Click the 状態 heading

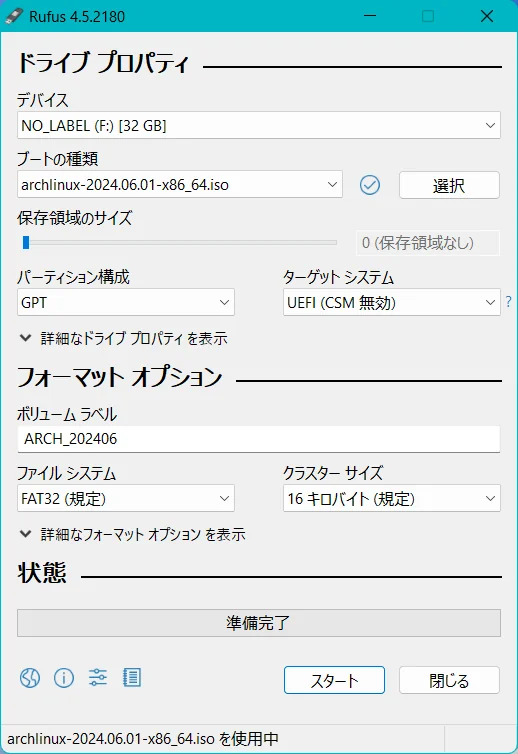point(42,573)
